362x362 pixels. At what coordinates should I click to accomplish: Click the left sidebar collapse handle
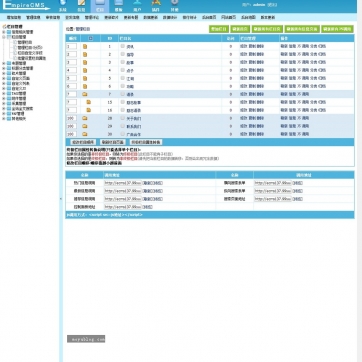point(61,199)
